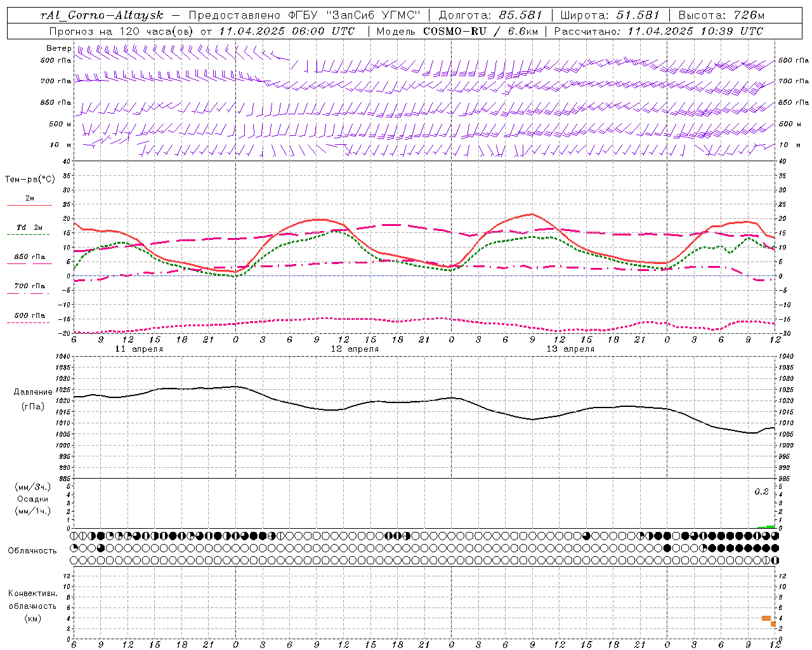Click the Модель COSMO-RU / 6.6км label
The width and height of the screenshot is (812, 650).
[457, 31]
